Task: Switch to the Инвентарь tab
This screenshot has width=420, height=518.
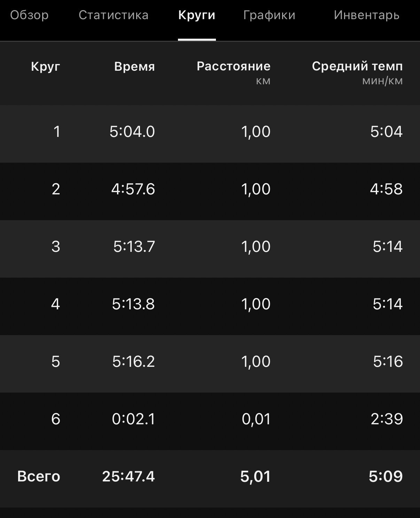Action: coord(366,15)
